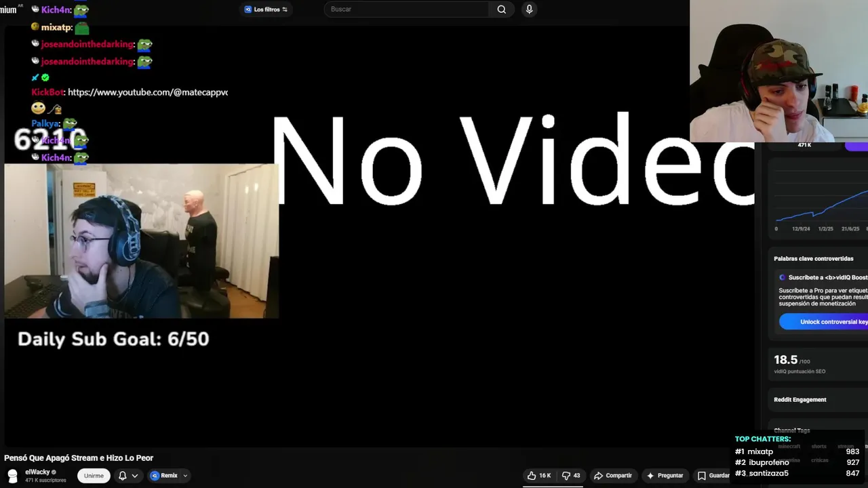Click the video title text
The image size is (868, 488).
point(79,458)
